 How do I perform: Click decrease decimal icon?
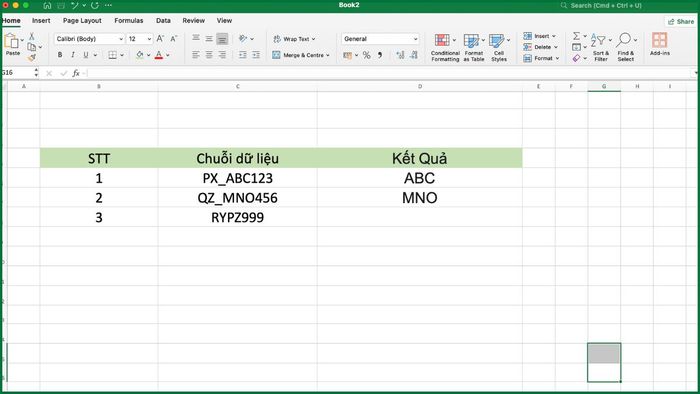[414, 55]
